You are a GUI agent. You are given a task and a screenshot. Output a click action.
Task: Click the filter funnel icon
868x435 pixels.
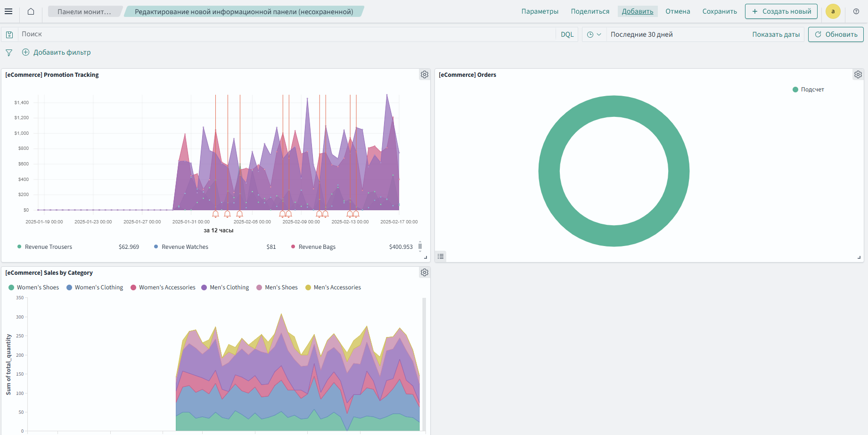coord(9,53)
